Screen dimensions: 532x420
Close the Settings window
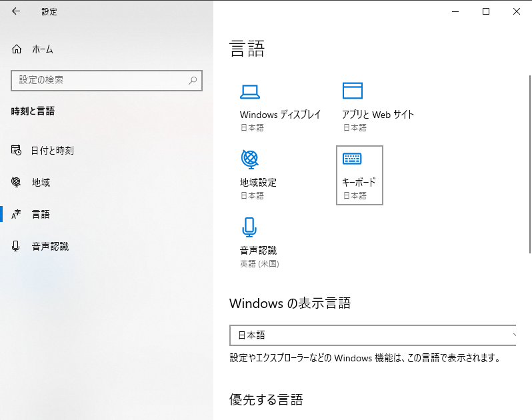click(x=517, y=11)
